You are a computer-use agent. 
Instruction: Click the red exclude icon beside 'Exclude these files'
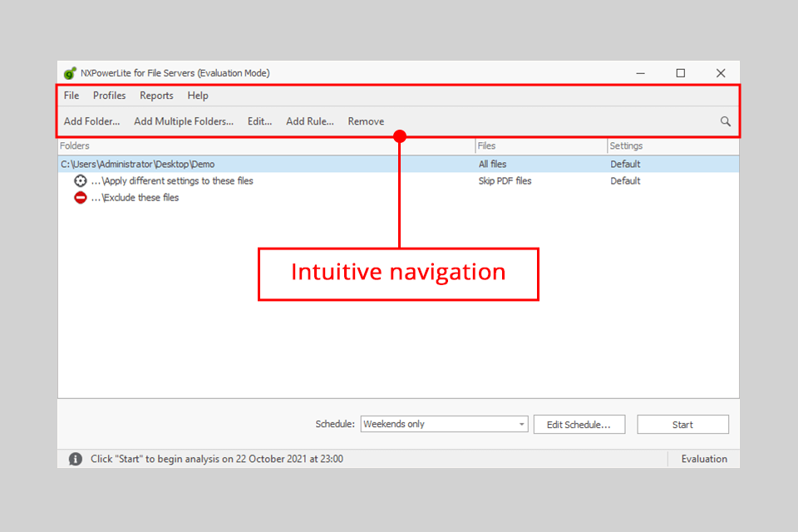81,198
